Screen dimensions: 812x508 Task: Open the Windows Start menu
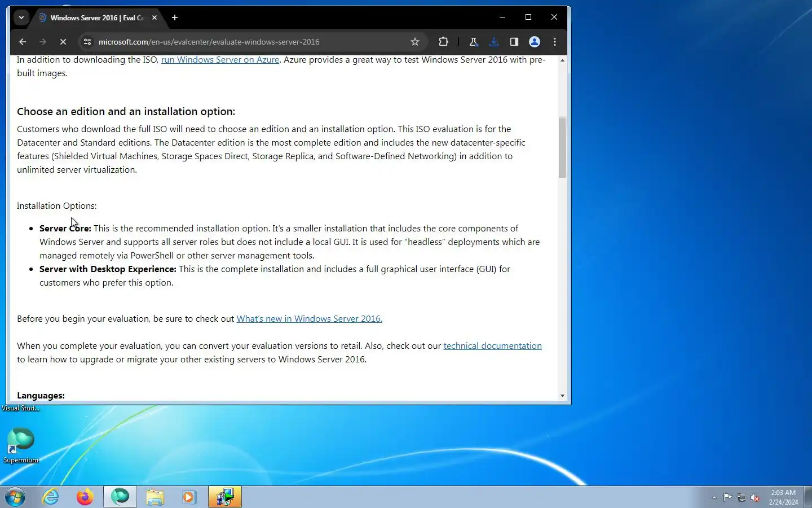pos(15,497)
